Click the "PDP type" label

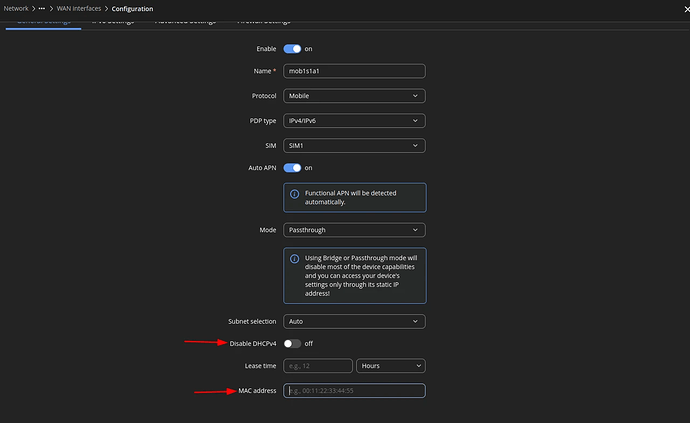point(263,121)
